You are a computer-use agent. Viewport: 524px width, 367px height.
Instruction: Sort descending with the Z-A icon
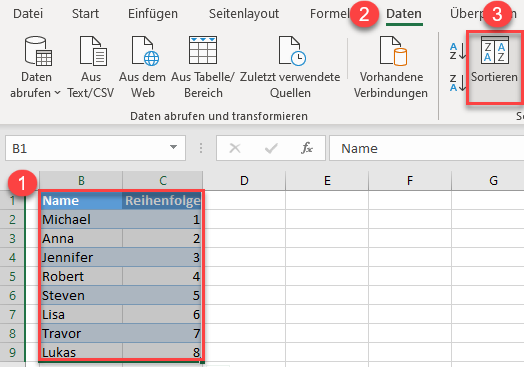[457, 83]
